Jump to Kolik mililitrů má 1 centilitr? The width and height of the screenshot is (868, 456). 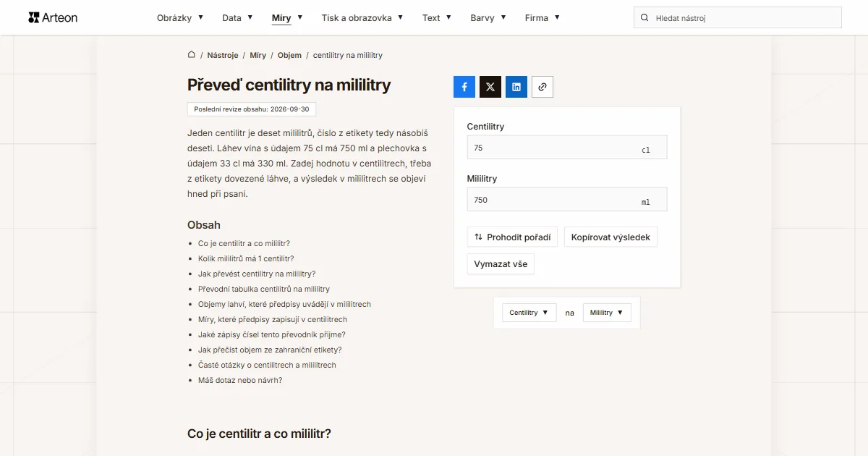[x=246, y=258]
